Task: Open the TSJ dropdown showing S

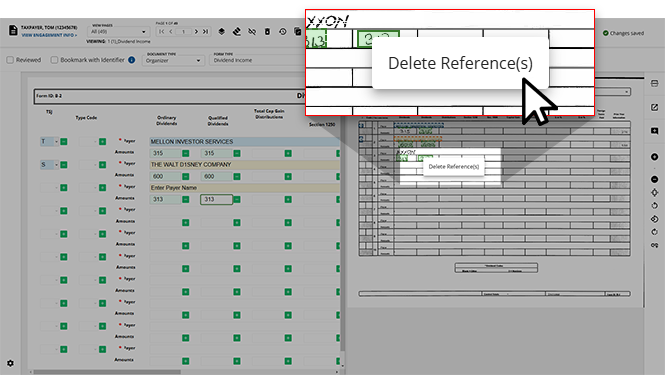Action: pos(49,165)
